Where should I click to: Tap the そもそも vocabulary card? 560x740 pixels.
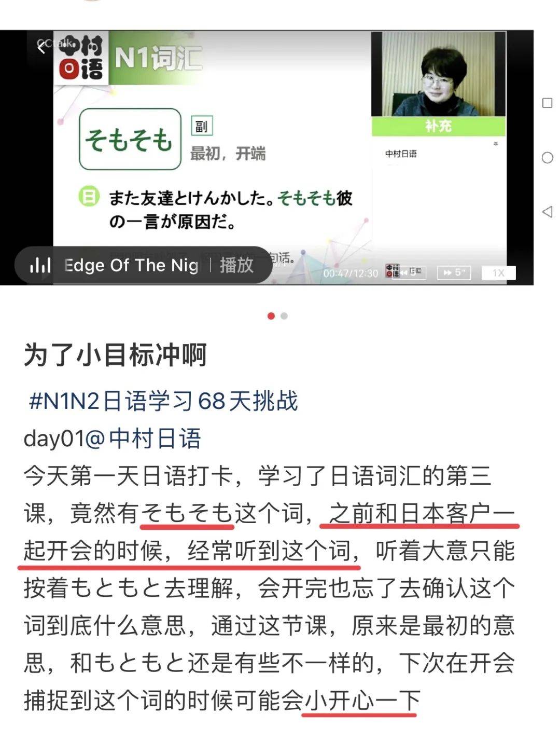pos(130,139)
